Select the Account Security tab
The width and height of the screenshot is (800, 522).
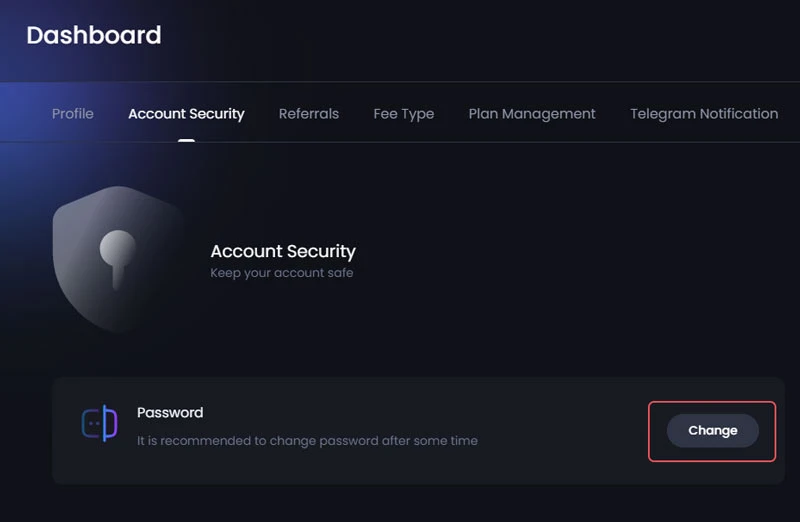(186, 114)
